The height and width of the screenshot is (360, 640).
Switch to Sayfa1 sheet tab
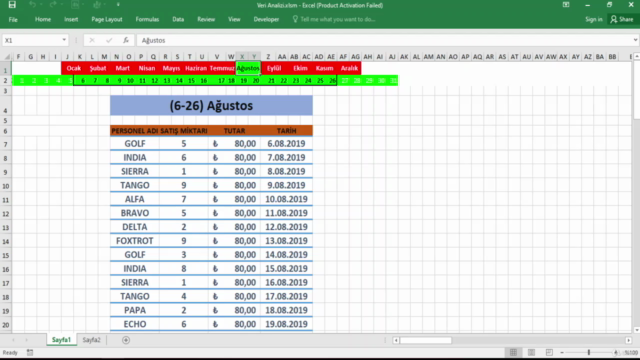[x=61, y=340]
